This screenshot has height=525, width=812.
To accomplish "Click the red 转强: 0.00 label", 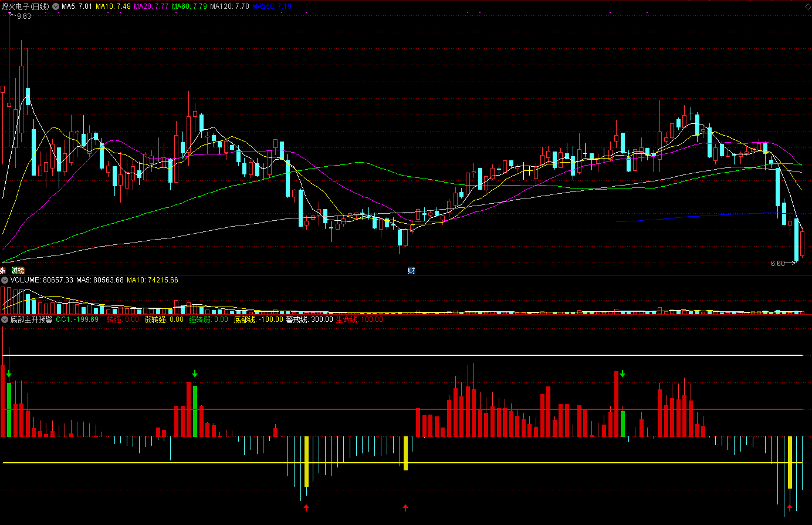I will click(123, 319).
